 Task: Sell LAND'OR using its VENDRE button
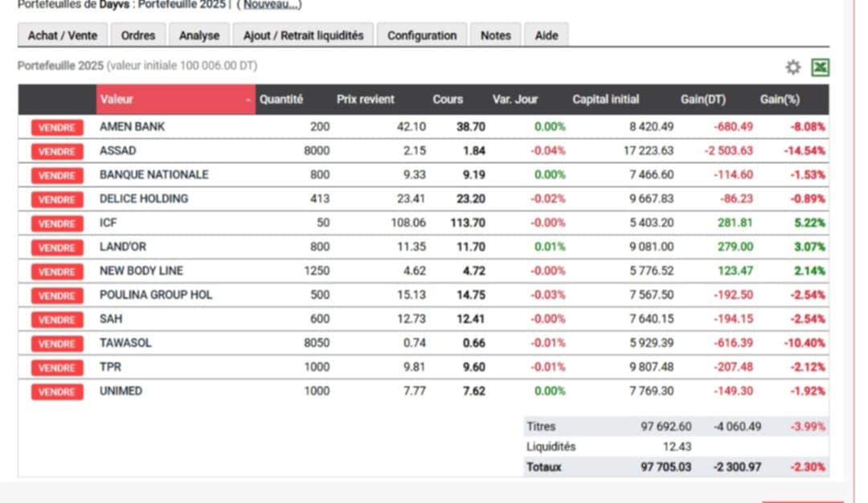click(57, 247)
